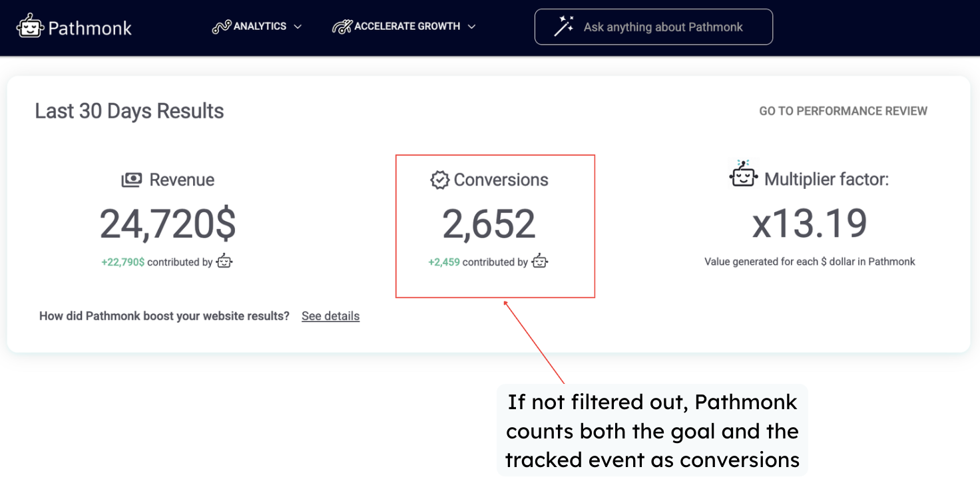This screenshot has height=495, width=980.
Task: Click the 2,652 conversions value
Action: click(x=489, y=224)
